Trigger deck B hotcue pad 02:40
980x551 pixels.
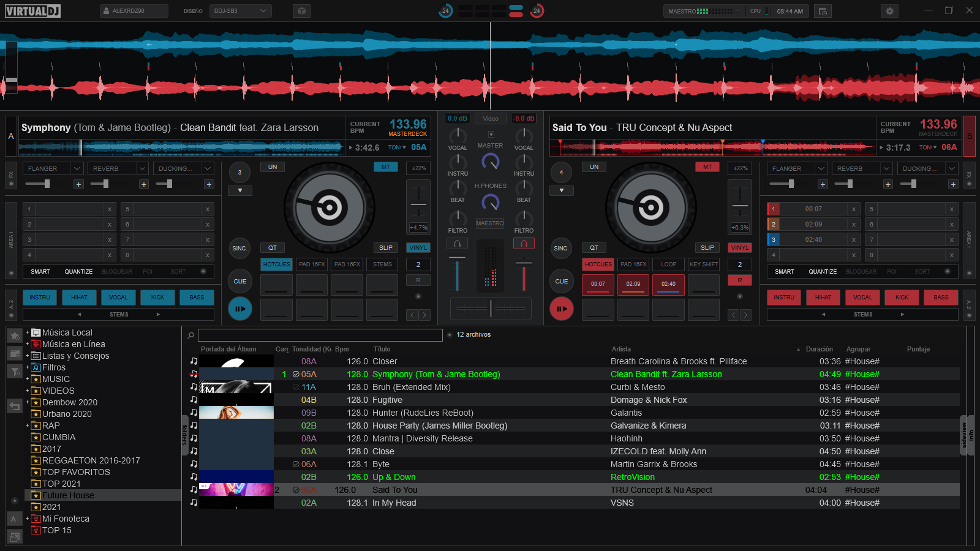(x=668, y=285)
